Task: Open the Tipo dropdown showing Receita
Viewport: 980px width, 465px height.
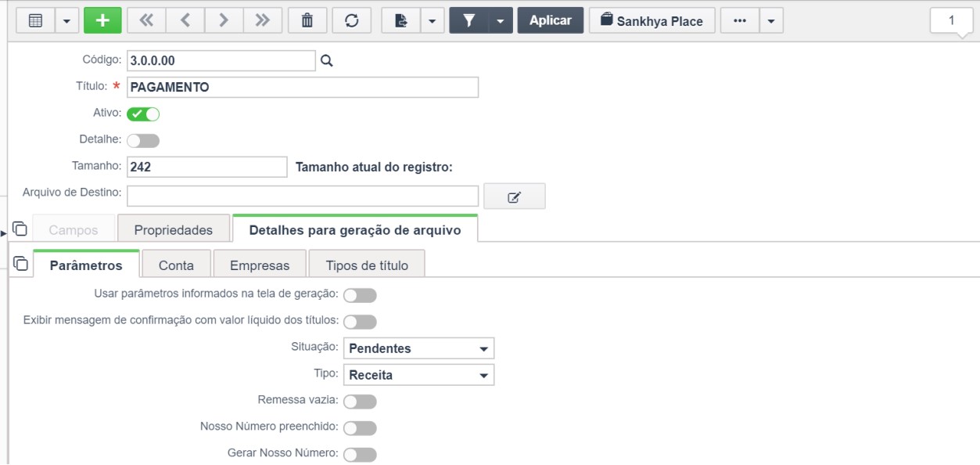Action: (419, 375)
